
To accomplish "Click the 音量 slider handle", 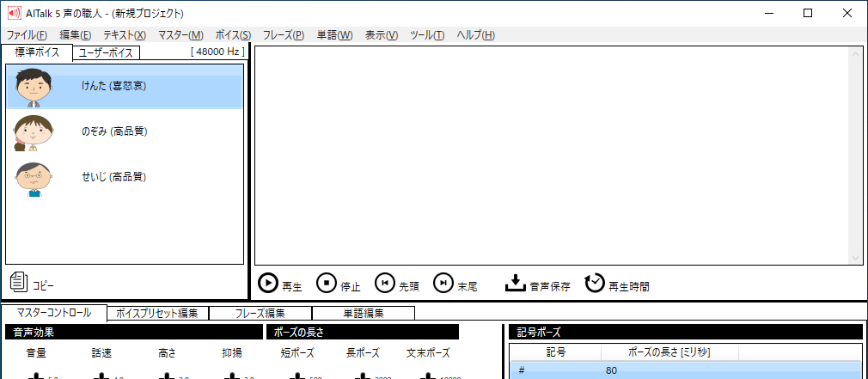I will [36, 376].
